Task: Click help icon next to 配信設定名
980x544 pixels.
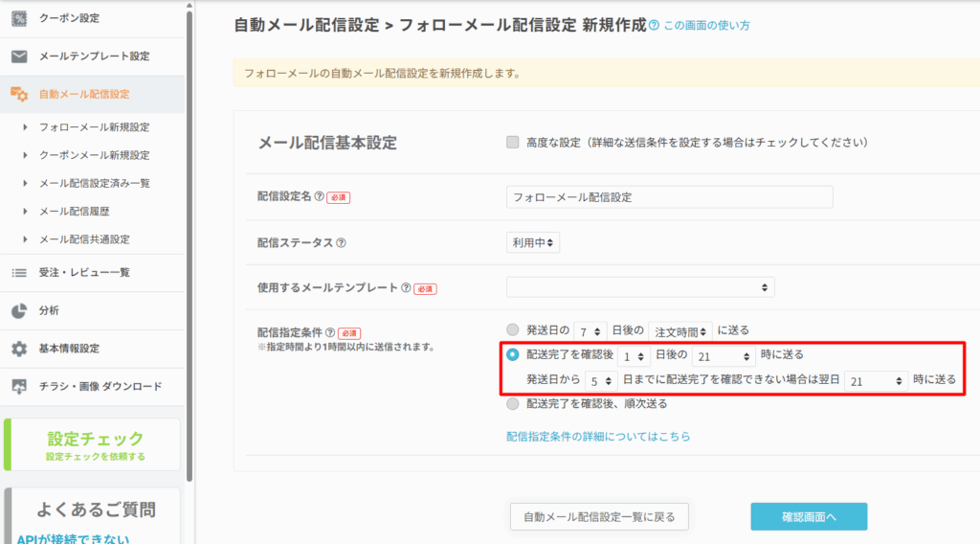Action: click(319, 197)
